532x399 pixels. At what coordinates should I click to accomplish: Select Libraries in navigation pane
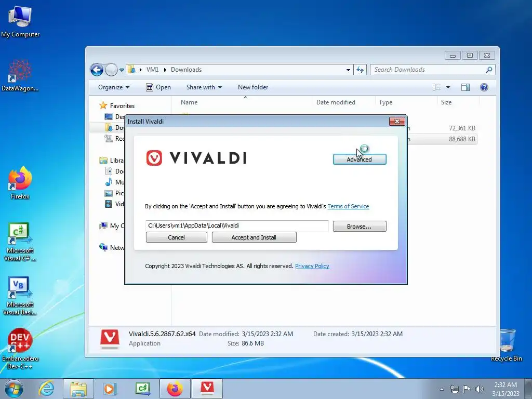112,161
